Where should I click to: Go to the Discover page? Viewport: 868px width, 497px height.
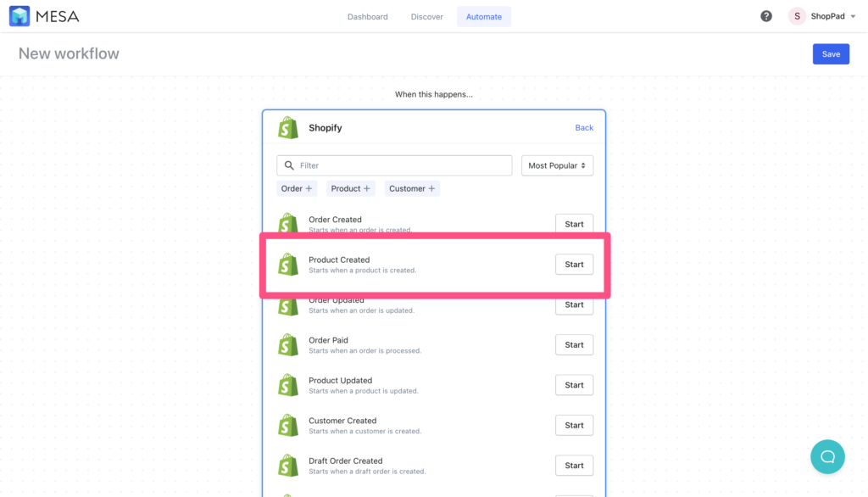click(x=426, y=15)
